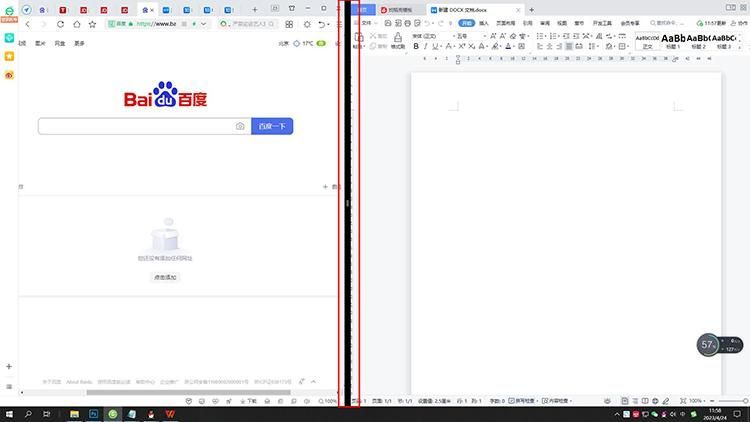750x422 pixels.
Task: Toggle content check in WPS status bar
Action: (557, 401)
